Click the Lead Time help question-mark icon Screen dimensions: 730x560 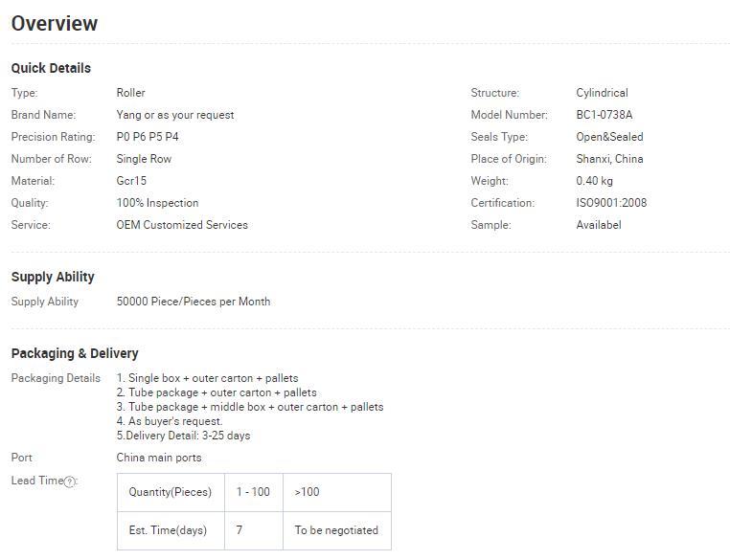point(69,482)
